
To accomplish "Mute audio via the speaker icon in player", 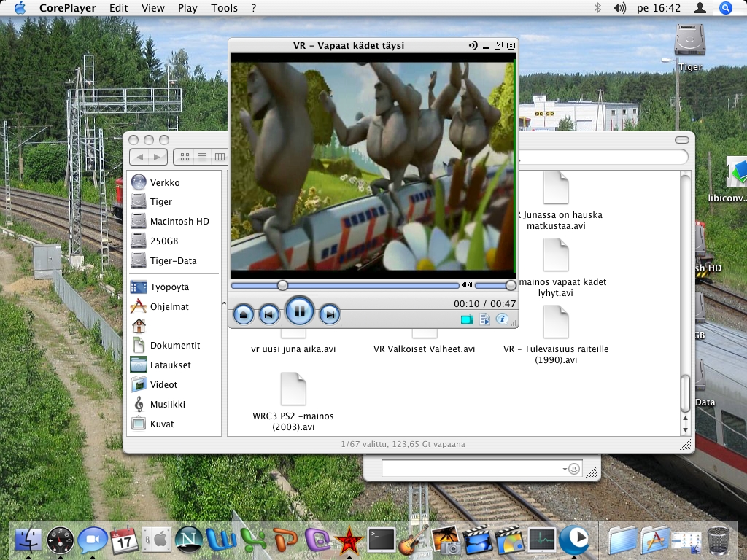I will point(467,285).
